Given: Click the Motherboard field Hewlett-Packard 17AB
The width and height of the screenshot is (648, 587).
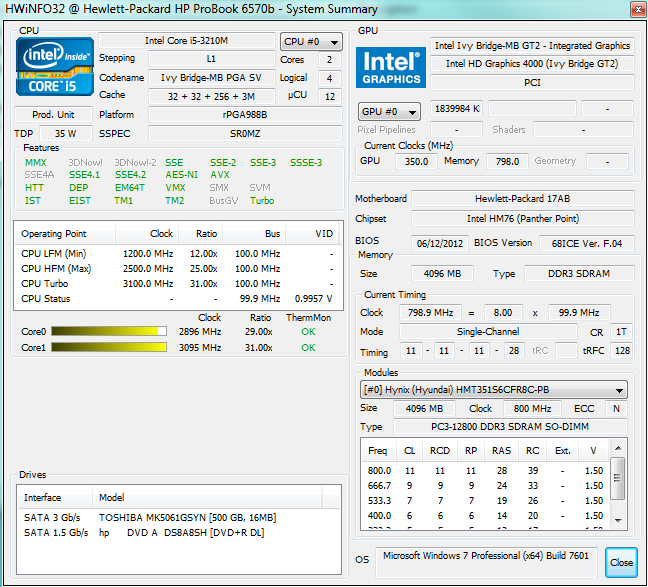Looking at the screenshot, I should [523, 198].
